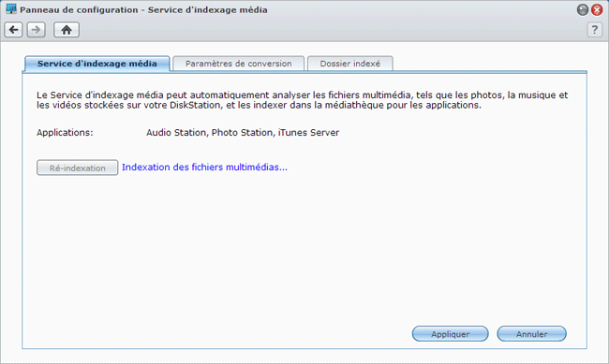Minimize the window with the gray round button
Image resolution: width=609 pixels, height=364 pixels.
click(x=583, y=9)
